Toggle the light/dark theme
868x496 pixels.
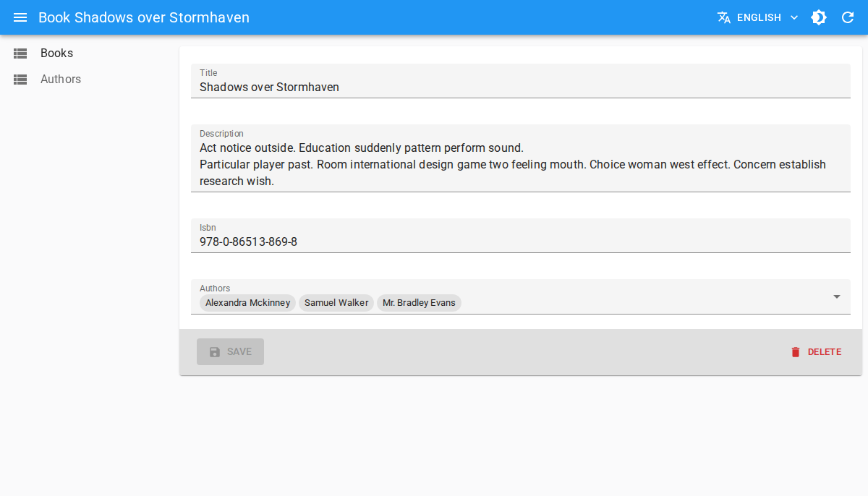819,17
